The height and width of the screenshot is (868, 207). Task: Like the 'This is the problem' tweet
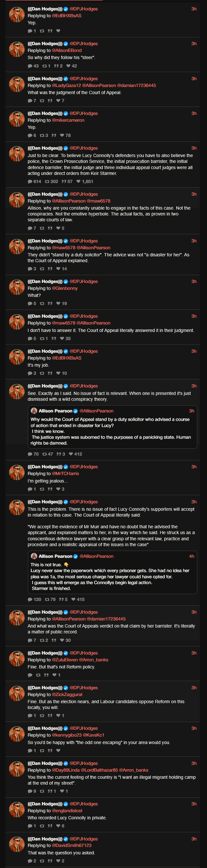click(x=74, y=599)
